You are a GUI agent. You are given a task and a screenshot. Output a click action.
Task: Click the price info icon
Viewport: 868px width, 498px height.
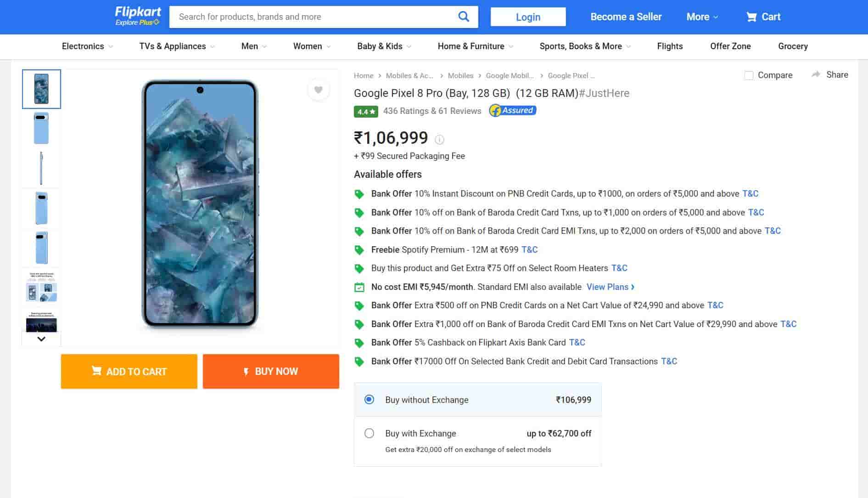click(439, 140)
